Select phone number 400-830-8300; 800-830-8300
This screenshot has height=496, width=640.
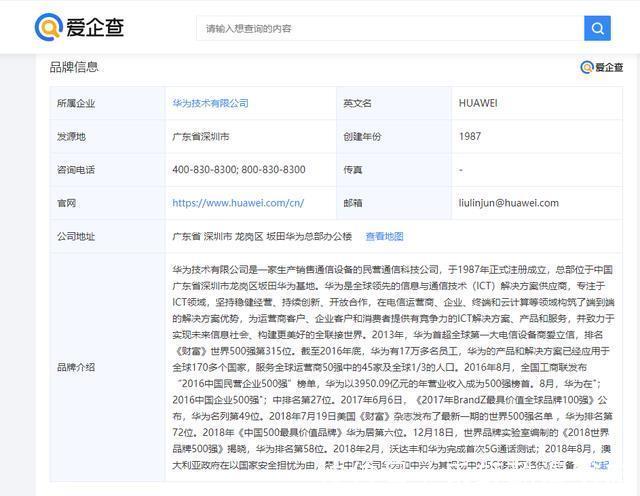pos(239,170)
